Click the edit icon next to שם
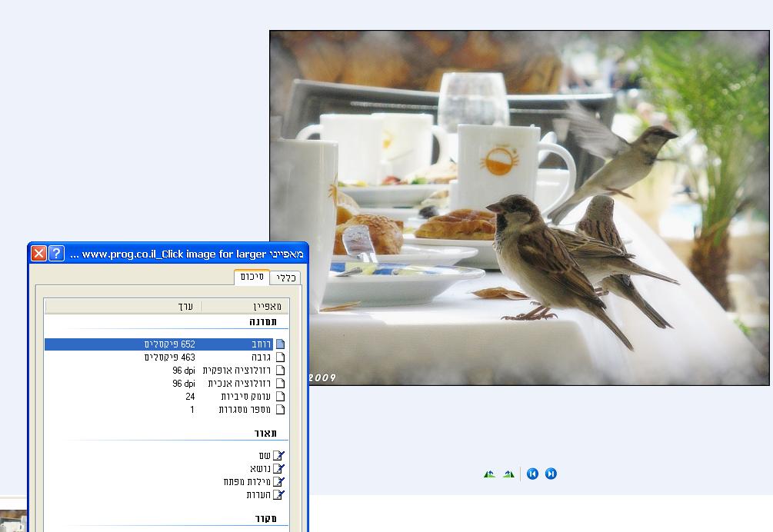This screenshot has height=532, width=773. click(x=278, y=456)
